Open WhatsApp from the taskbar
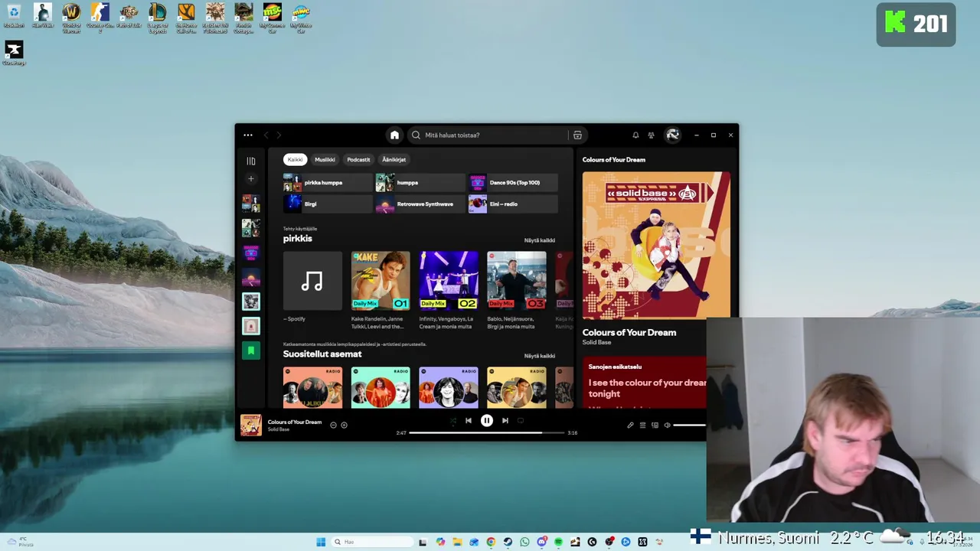 [524, 542]
